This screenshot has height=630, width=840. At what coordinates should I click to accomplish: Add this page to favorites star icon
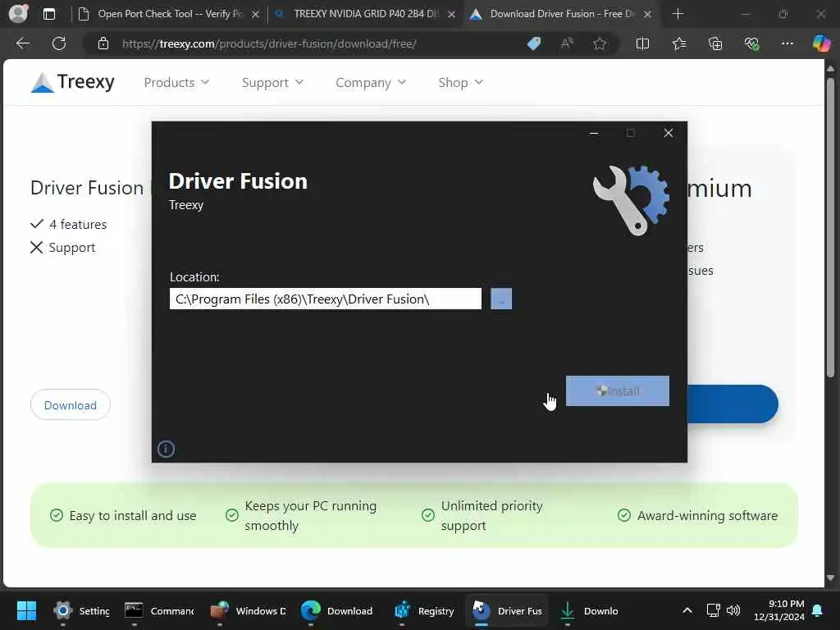600,44
